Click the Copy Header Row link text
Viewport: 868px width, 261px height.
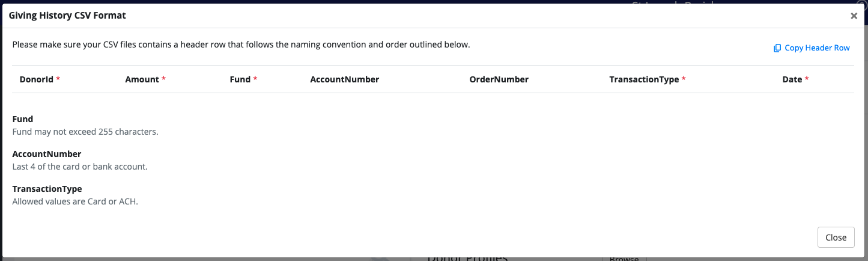(x=817, y=48)
